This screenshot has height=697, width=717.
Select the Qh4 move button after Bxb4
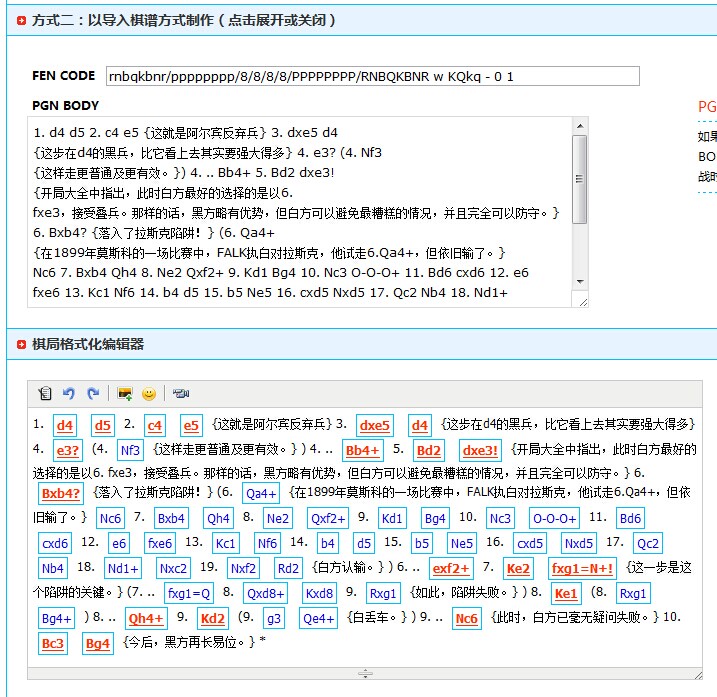click(218, 518)
